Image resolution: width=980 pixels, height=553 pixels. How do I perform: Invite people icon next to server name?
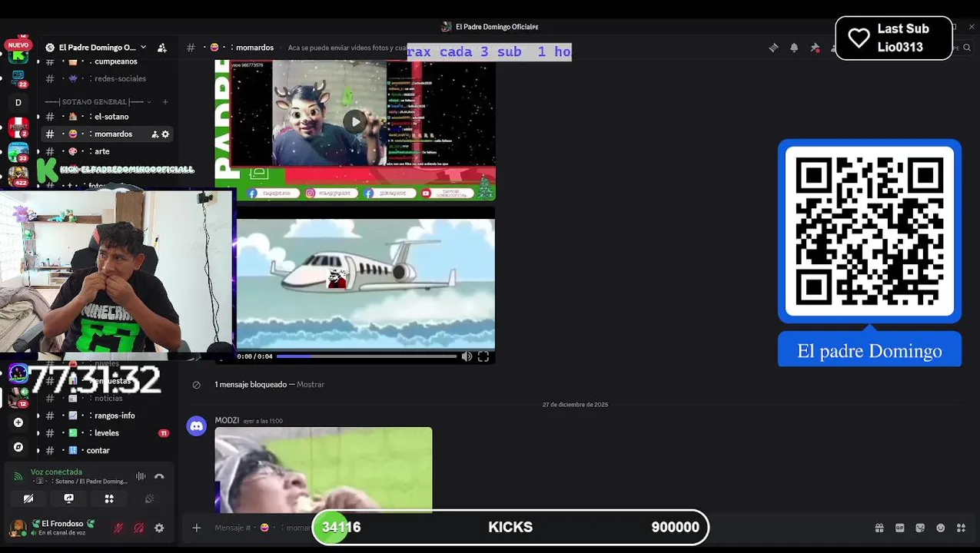pyautogui.click(x=161, y=48)
